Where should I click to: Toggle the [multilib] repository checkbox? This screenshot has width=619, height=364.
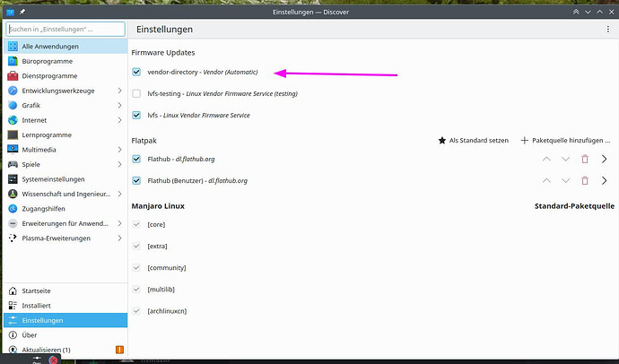(x=136, y=290)
